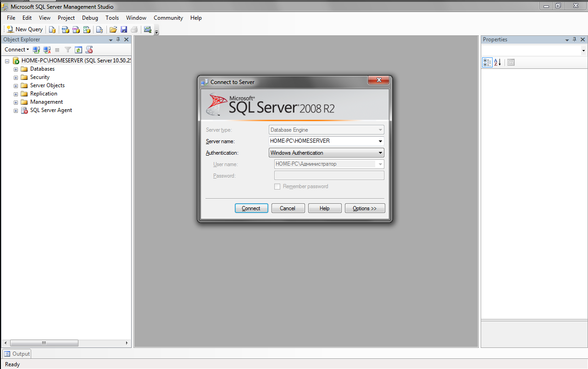This screenshot has height=369, width=588.
Task: Open the Properties object selector dropdown
Action: [x=583, y=50]
